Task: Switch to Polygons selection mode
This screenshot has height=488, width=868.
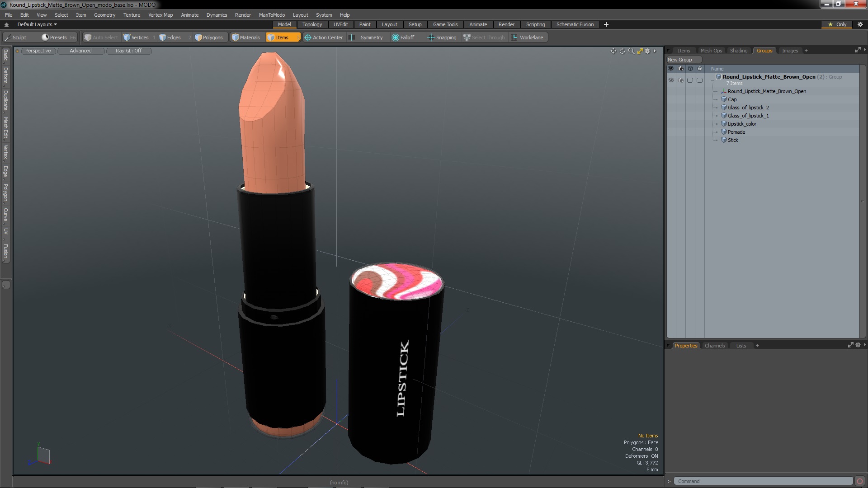Action: 209,38
